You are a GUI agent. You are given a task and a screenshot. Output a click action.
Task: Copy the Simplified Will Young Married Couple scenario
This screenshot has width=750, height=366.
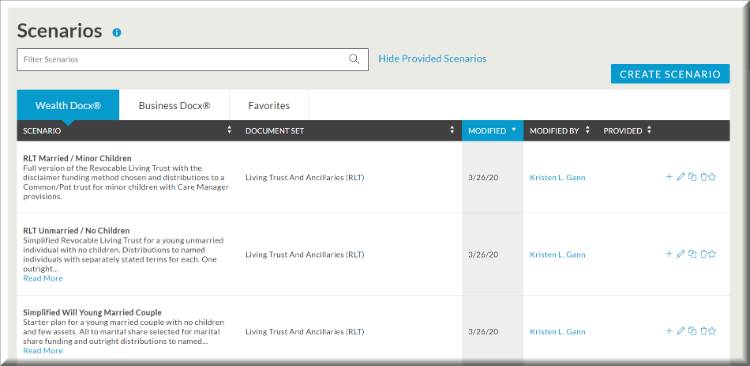(x=692, y=331)
